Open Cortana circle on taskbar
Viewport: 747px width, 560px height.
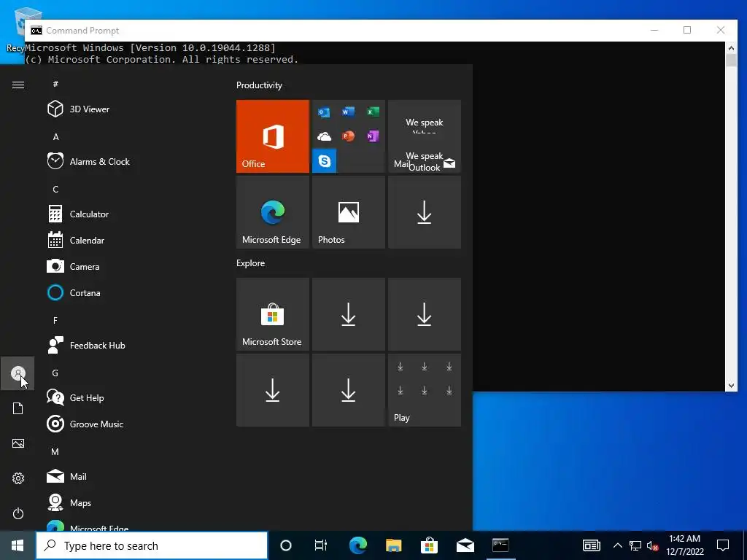coord(286,545)
